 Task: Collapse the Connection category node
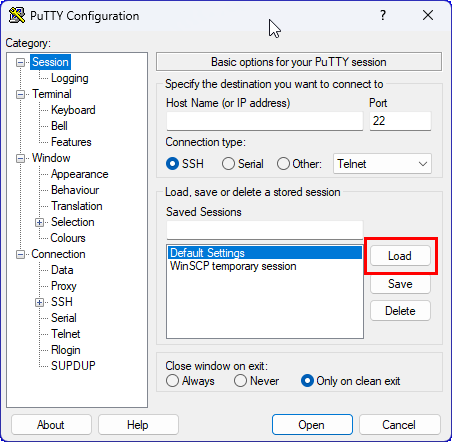click(x=21, y=255)
